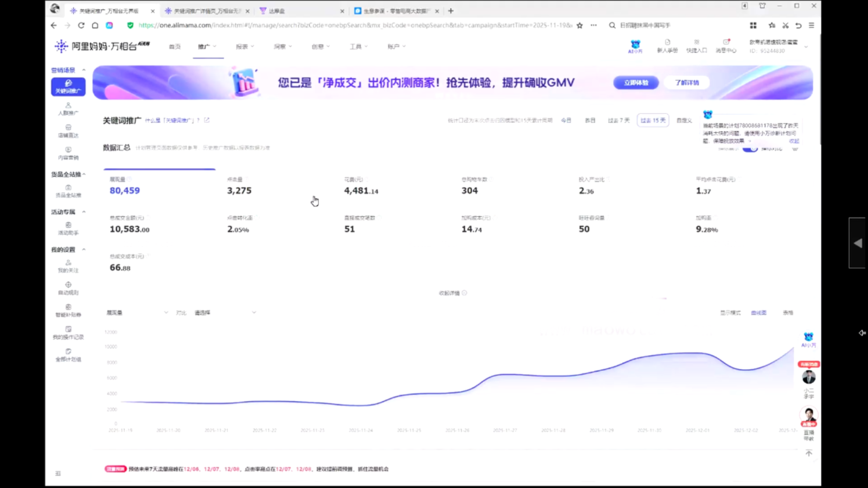Select the 货品全站推 sidebar icon

68,190
